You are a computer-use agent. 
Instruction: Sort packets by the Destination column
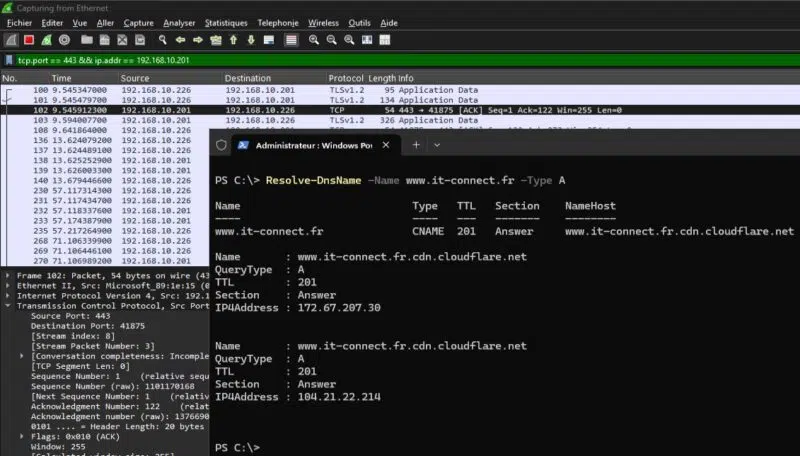274,78
